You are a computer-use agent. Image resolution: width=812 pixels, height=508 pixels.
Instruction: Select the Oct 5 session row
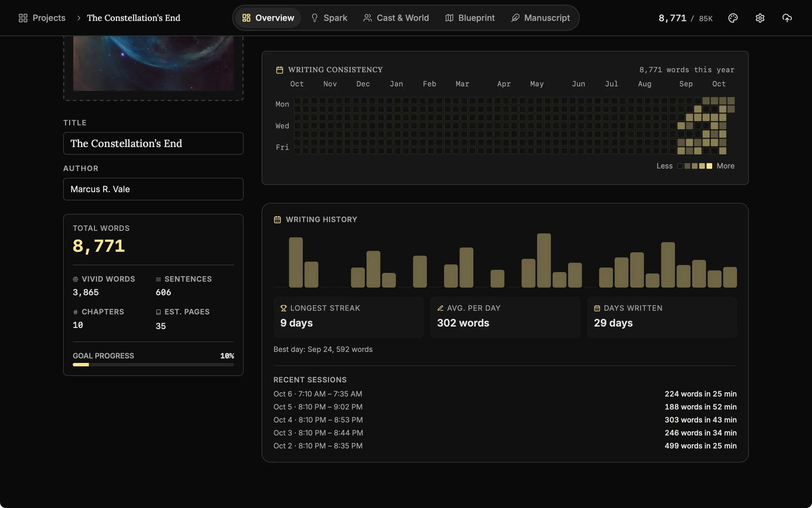point(505,407)
